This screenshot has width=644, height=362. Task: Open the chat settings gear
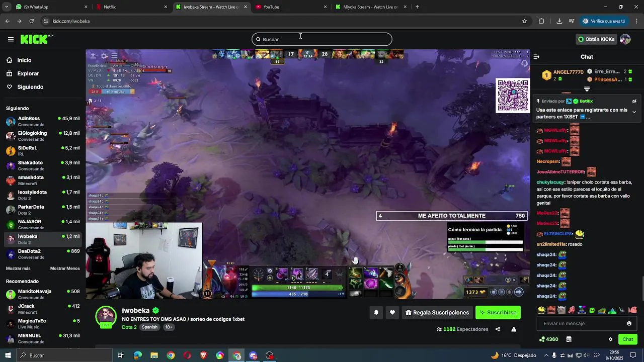[x=610, y=339]
